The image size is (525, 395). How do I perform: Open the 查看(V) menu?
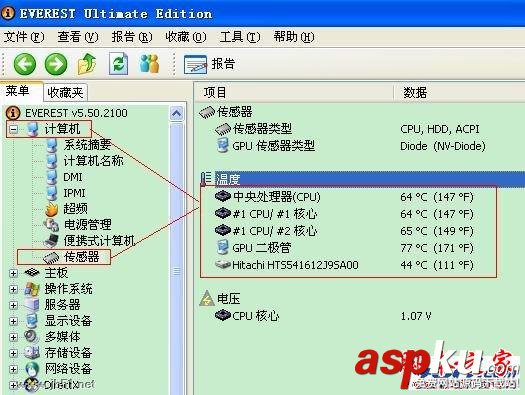click(78, 36)
